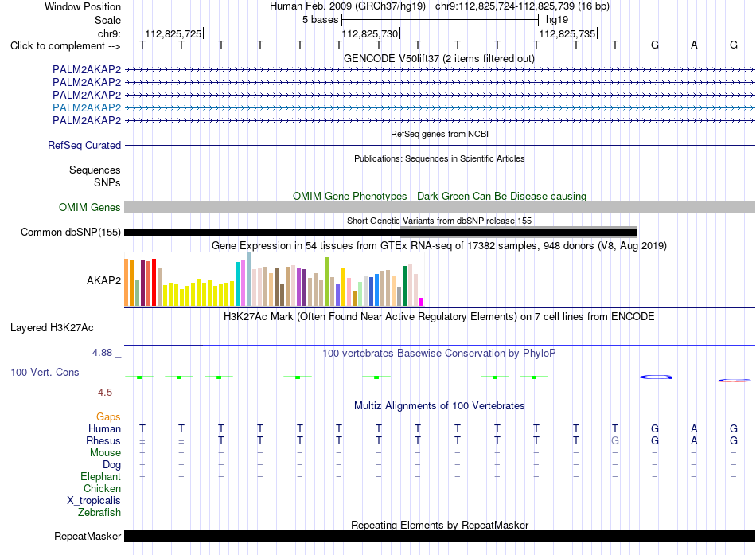Open 100 Vert. Cons track settings

[x=45, y=373]
